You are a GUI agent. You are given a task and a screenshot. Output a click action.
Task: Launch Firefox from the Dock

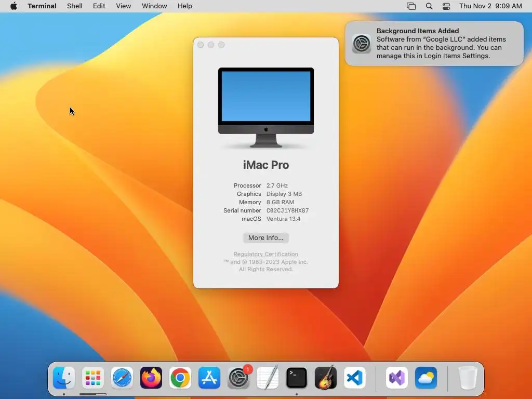151,378
